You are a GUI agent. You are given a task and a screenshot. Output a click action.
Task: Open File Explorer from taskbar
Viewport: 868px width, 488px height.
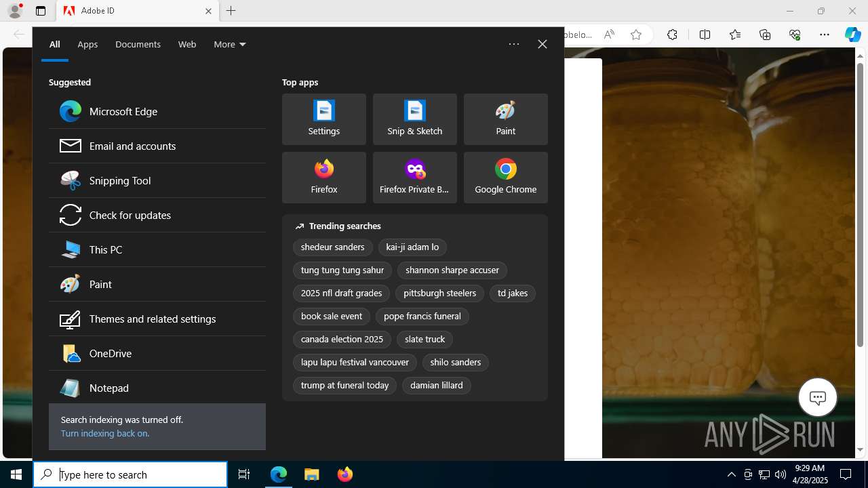(312, 474)
